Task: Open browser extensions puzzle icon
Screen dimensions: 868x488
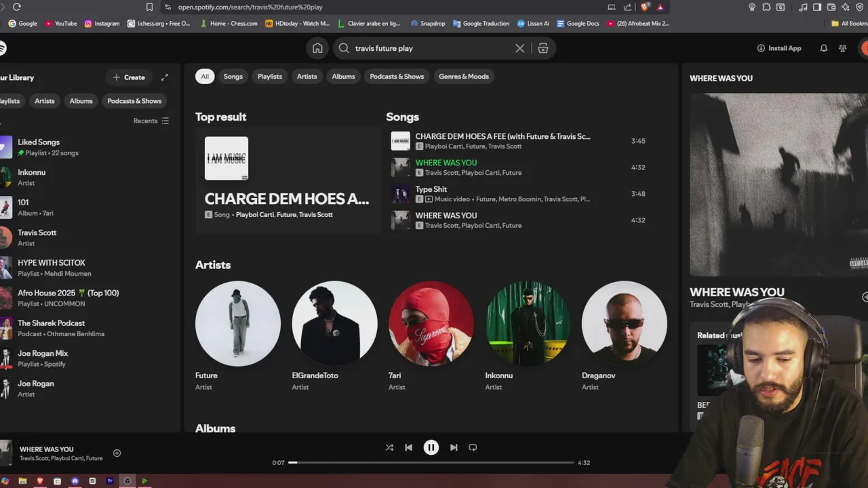Action: [x=766, y=7]
